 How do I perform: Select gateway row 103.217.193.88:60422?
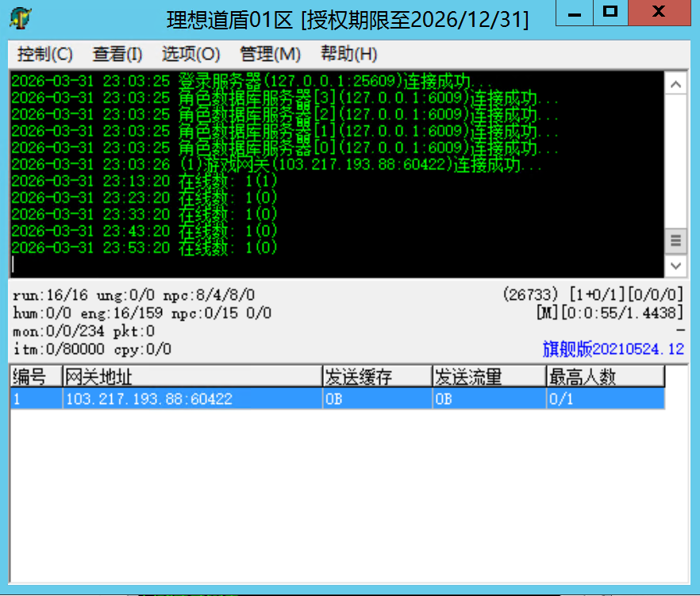pos(190,399)
